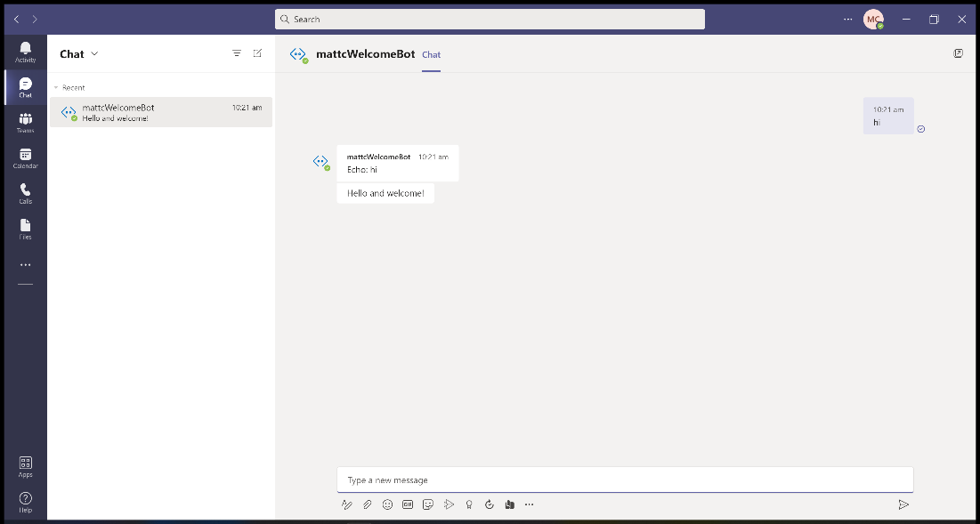980x524 pixels.
Task: Open the Format text options
Action: [x=347, y=504]
